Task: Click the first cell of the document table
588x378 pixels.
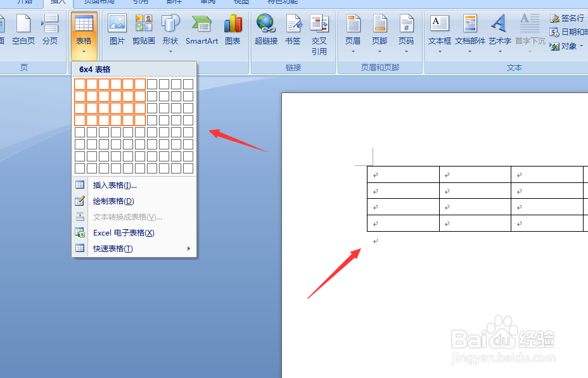Action: [x=403, y=175]
